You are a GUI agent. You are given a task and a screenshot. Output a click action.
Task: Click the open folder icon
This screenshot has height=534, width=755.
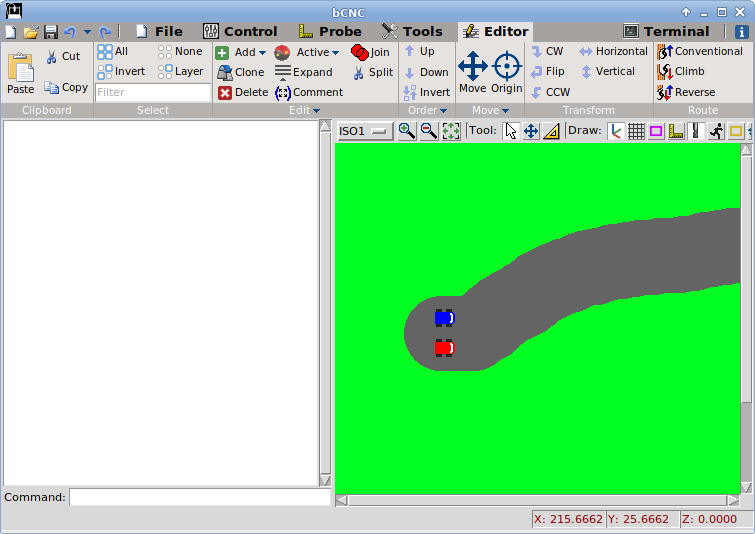pos(31,32)
